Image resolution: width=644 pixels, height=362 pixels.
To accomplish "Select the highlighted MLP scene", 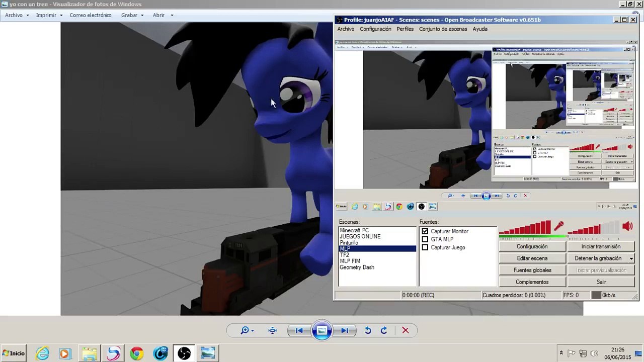I will click(377, 249).
